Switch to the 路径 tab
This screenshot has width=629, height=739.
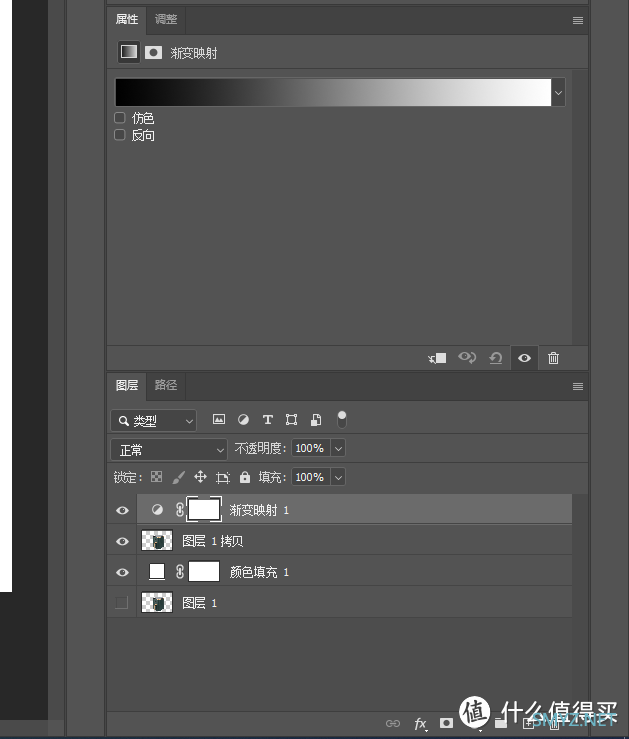[166, 386]
